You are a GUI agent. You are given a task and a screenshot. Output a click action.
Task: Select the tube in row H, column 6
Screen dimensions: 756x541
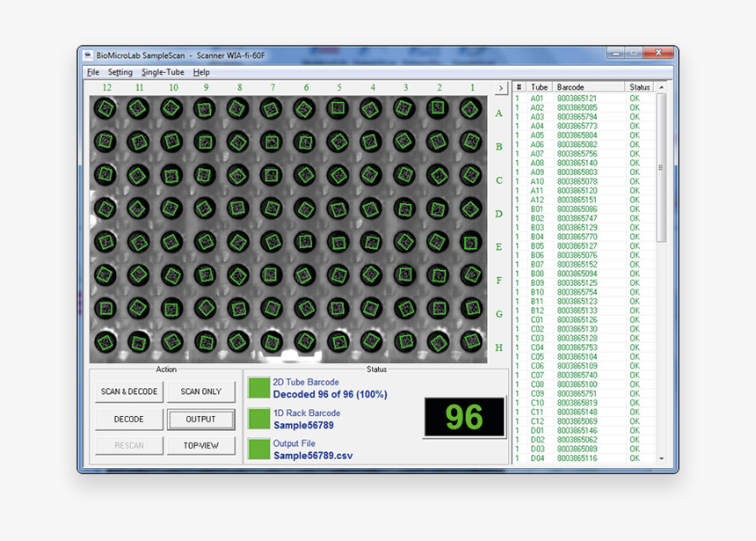click(305, 341)
